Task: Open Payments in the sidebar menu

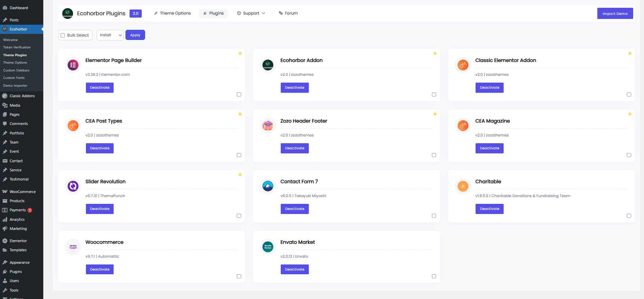Action: (22, 210)
